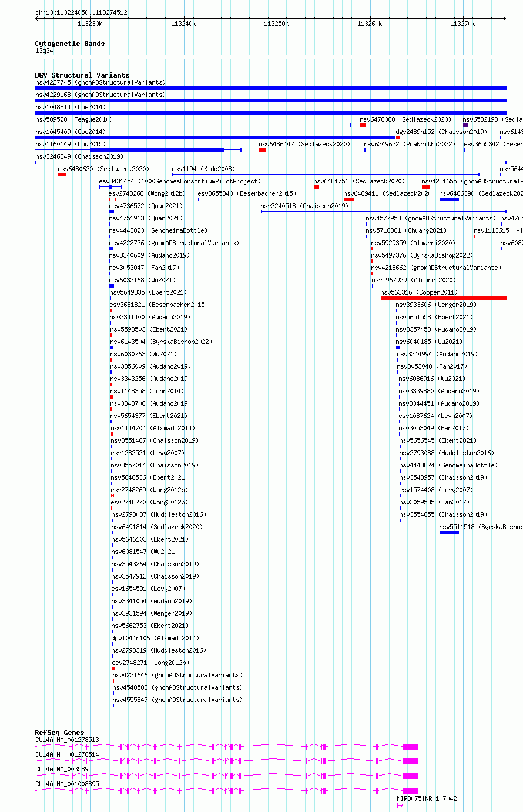Click the CUL4A|NM_003589 transcript label
Screen dimensions: 523x812
point(62,769)
